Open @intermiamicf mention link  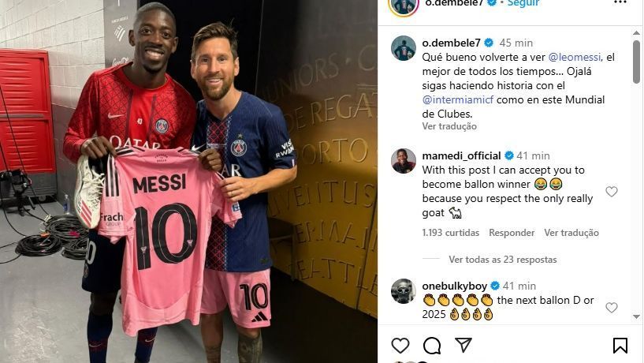pyautogui.click(x=458, y=99)
